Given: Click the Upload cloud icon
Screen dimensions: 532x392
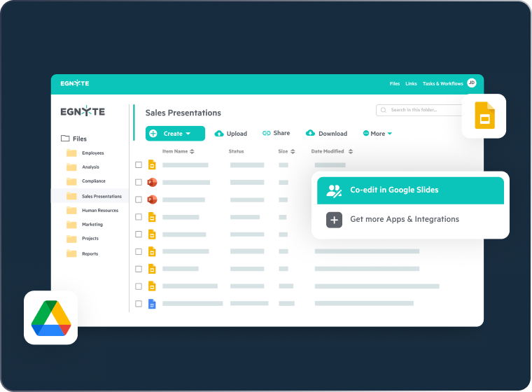Looking at the screenshot, I should click(219, 133).
